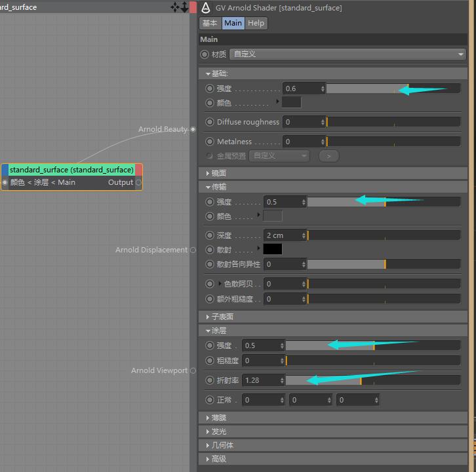Click the Arnold shader logo icon
This screenshot has height=472, width=476.
[206, 8]
